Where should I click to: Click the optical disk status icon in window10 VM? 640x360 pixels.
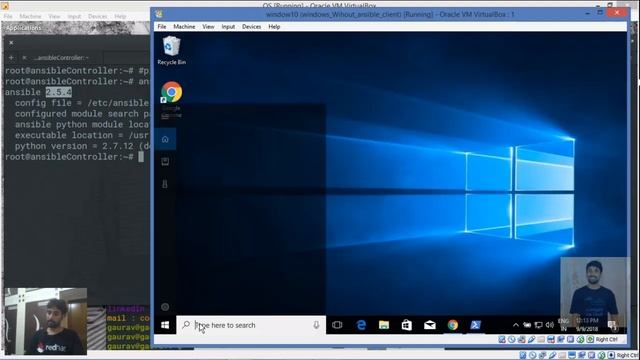(x=512, y=339)
